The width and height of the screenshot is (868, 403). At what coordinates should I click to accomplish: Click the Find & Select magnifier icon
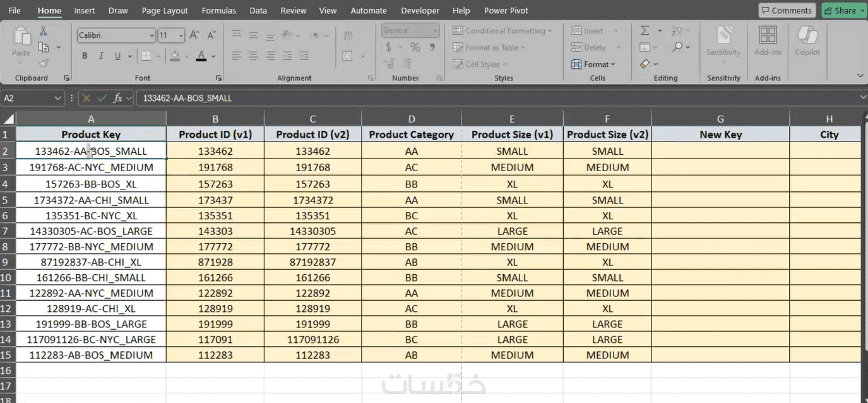tap(677, 47)
